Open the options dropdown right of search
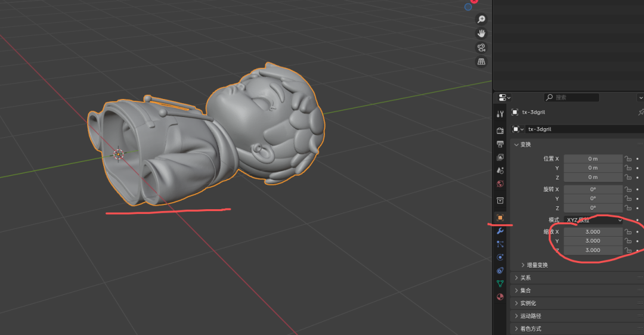The image size is (644, 335). tap(640, 97)
